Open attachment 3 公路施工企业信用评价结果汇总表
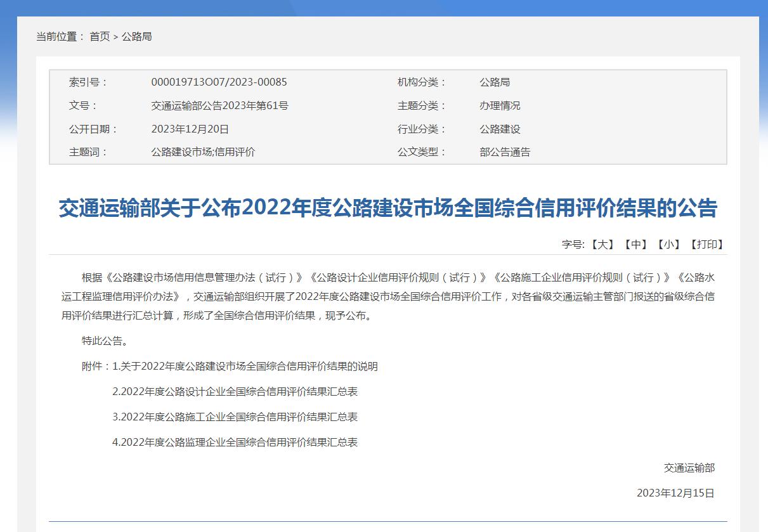Viewport: 768px width, 532px height. point(236,417)
